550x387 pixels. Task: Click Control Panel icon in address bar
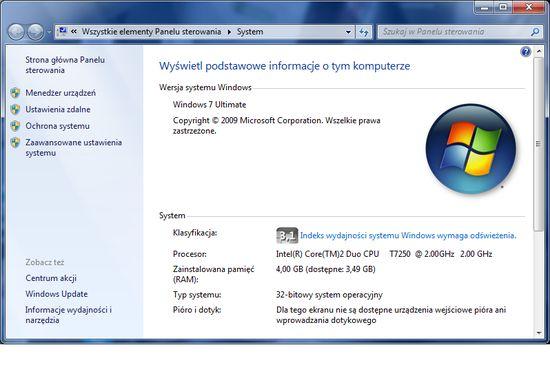click(x=62, y=32)
